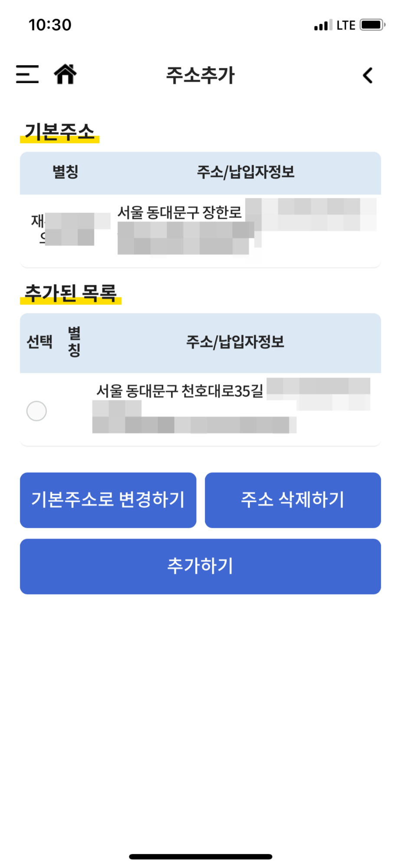
Task: Select the 천호대로35길 address radio button
Action: [36, 411]
